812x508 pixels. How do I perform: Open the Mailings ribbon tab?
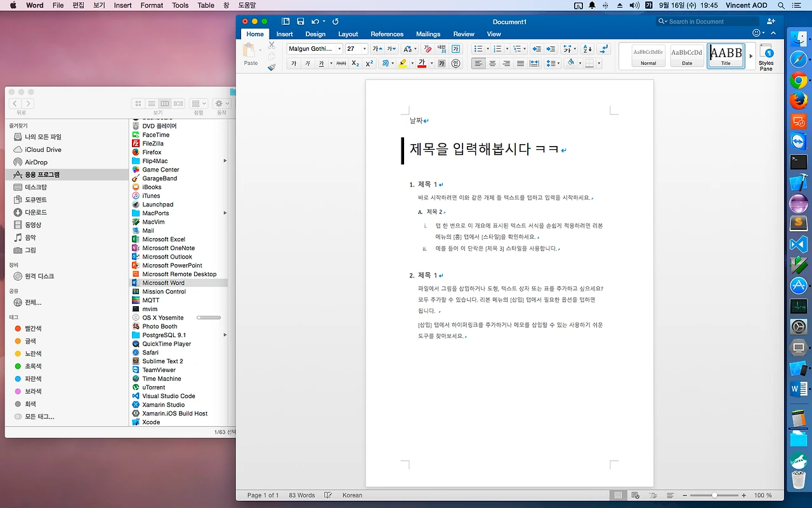(x=428, y=34)
